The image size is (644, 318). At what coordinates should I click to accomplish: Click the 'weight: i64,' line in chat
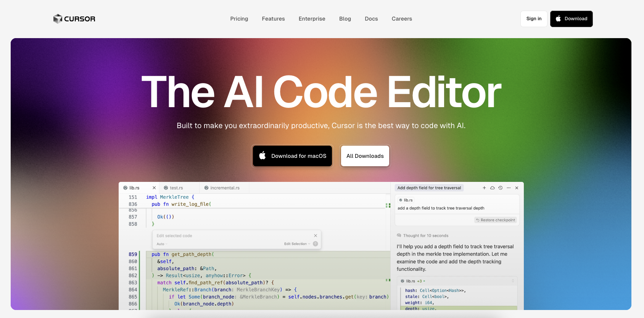click(420, 303)
